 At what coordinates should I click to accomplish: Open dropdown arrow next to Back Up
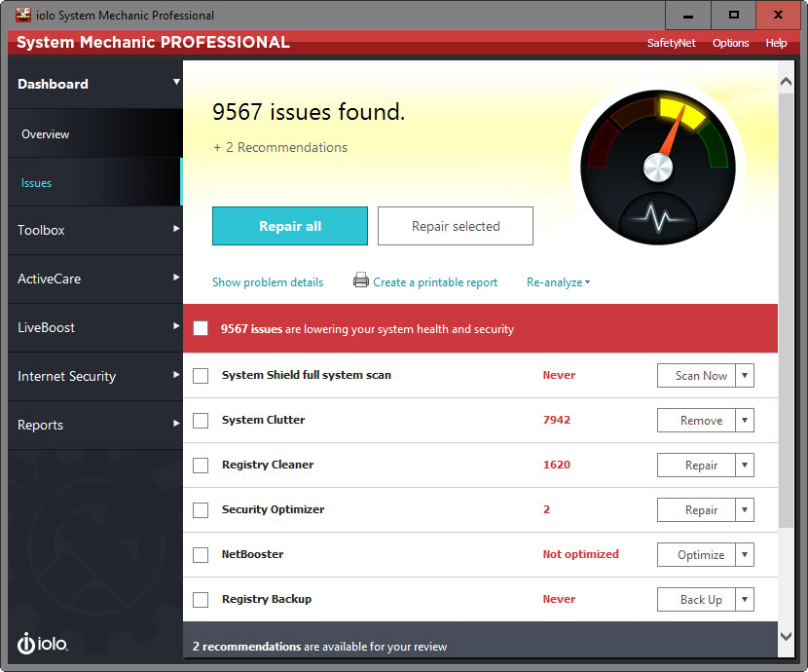tap(745, 600)
